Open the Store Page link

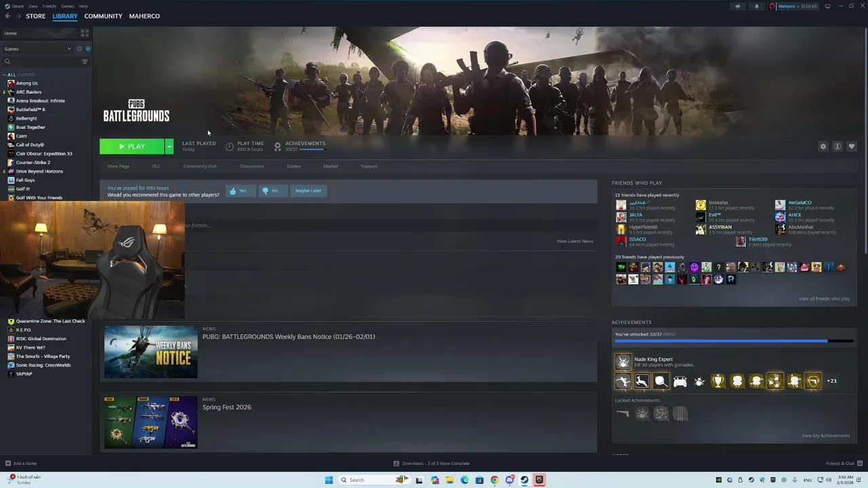tap(118, 166)
